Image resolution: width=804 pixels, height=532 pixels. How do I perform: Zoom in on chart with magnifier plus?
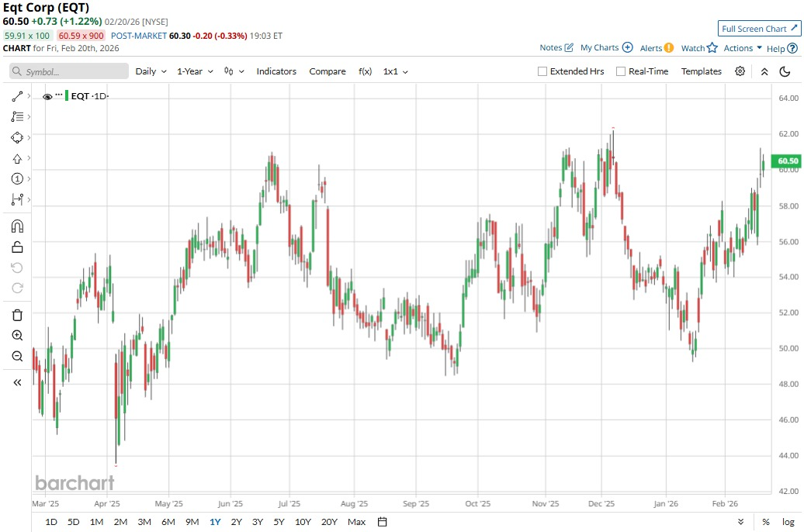coord(17,335)
